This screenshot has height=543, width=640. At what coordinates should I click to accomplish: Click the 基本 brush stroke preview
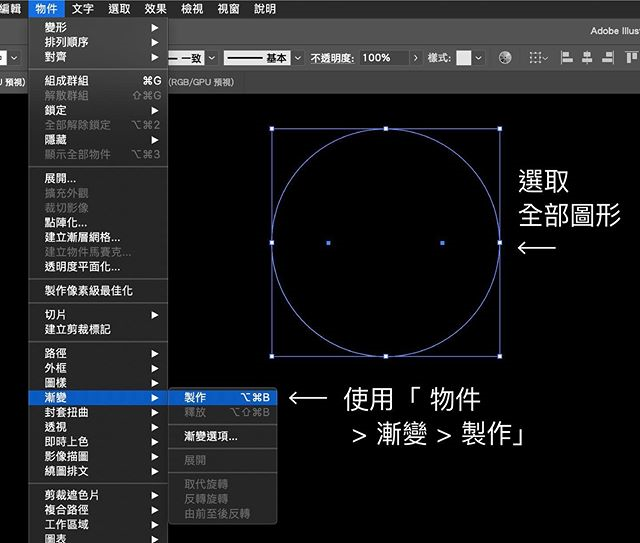[257, 58]
